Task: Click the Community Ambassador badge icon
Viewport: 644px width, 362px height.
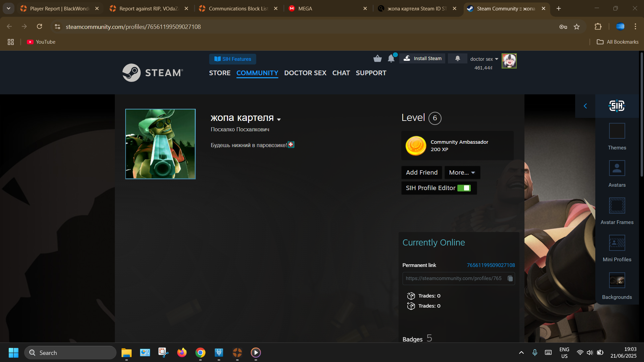Action: (416, 146)
